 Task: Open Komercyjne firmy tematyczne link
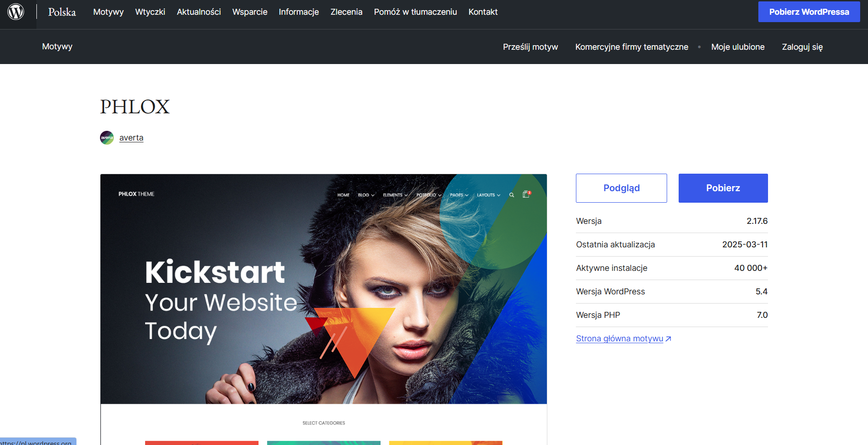(x=632, y=47)
